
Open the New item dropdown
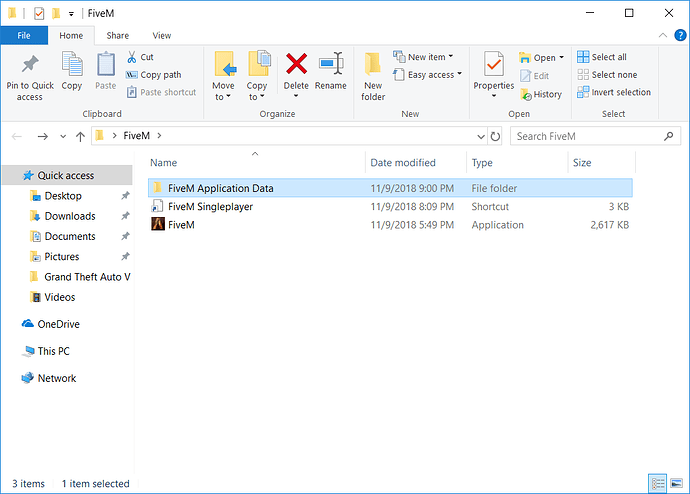(x=423, y=57)
